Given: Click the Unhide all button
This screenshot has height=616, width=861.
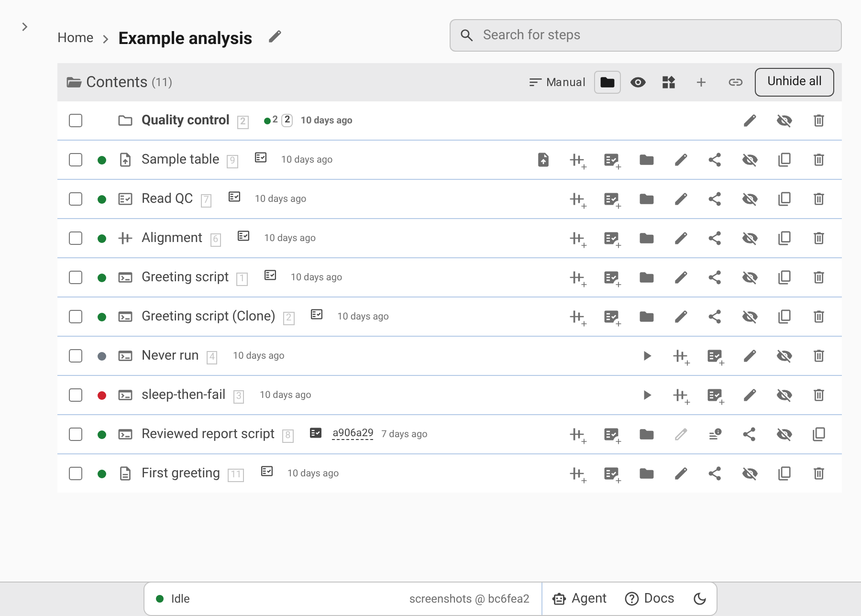Looking at the screenshot, I should 795,82.
